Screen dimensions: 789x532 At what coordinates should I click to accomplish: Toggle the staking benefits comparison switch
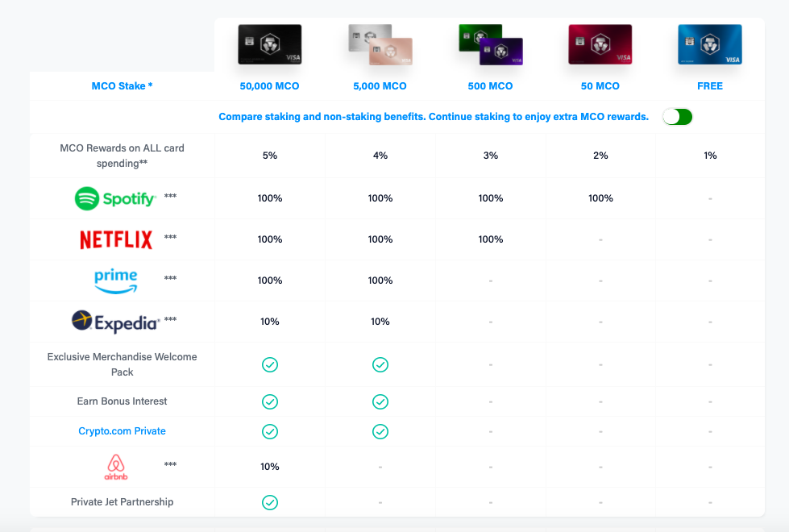coord(678,117)
